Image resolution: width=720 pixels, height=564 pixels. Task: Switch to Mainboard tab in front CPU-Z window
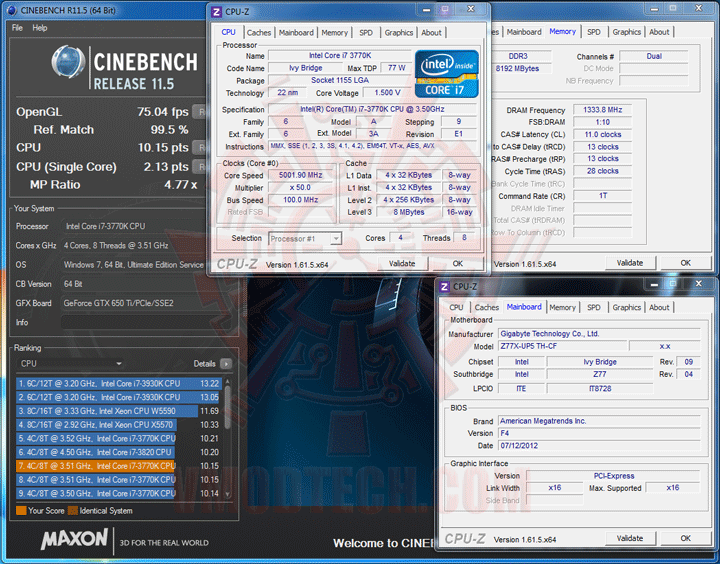pyautogui.click(x=296, y=33)
